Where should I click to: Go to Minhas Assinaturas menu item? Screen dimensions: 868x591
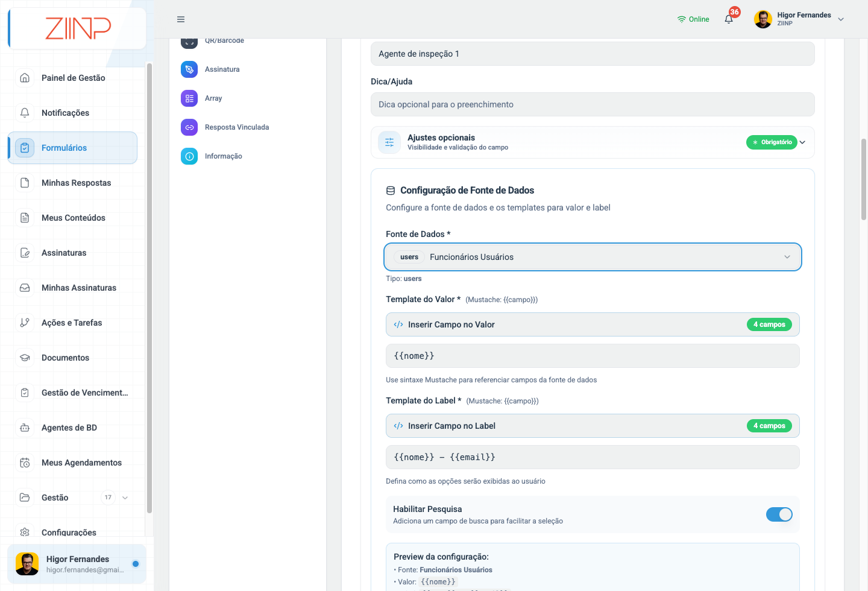tap(72, 288)
